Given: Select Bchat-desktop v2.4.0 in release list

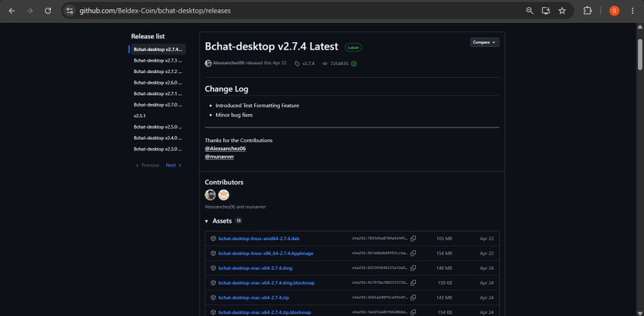Looking at the screenshot, I should (157, 138).
